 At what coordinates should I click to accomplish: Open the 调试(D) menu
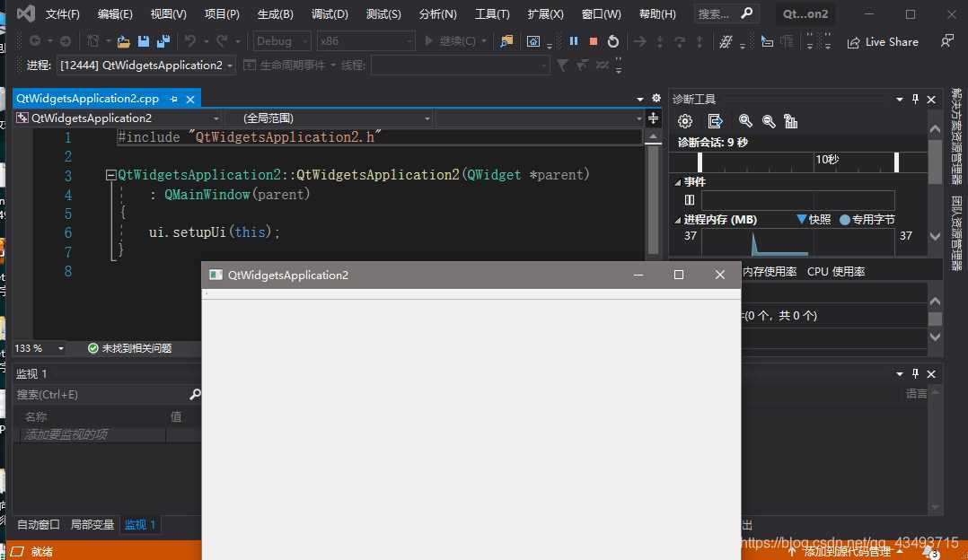(330, 14)
